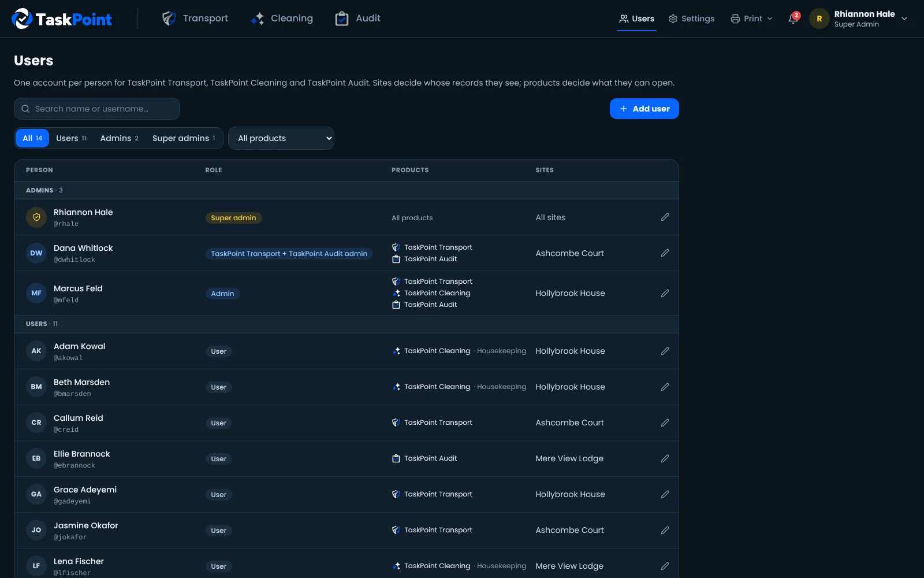
Task: Click Rhiannon Hale's shield avatar in table
Action: click(x=36, y=217)
